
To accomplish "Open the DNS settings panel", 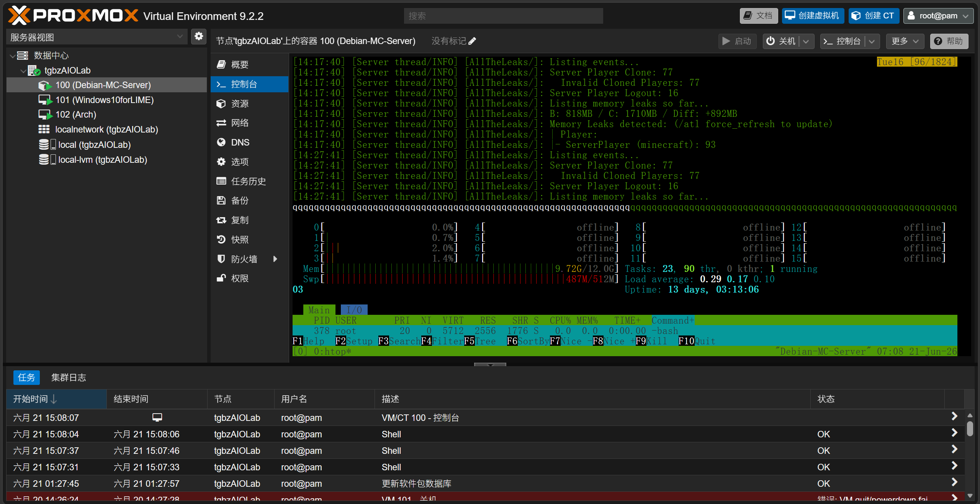I will pos(249,142).
